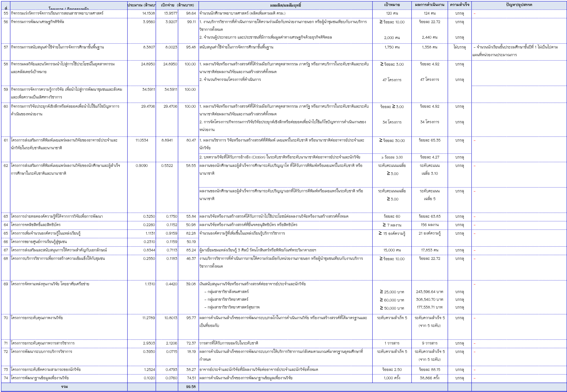Click the 243,596.64 บาท value

point(429,292)
